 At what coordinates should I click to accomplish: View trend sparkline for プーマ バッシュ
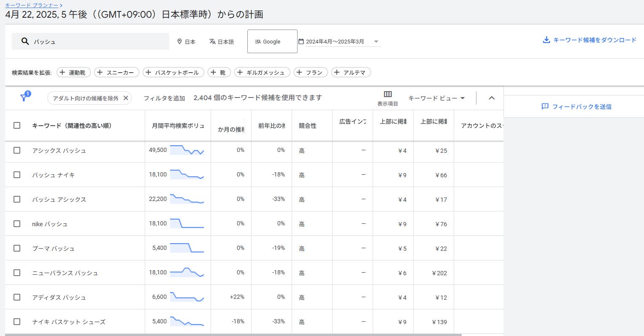(x=187, y=248)
